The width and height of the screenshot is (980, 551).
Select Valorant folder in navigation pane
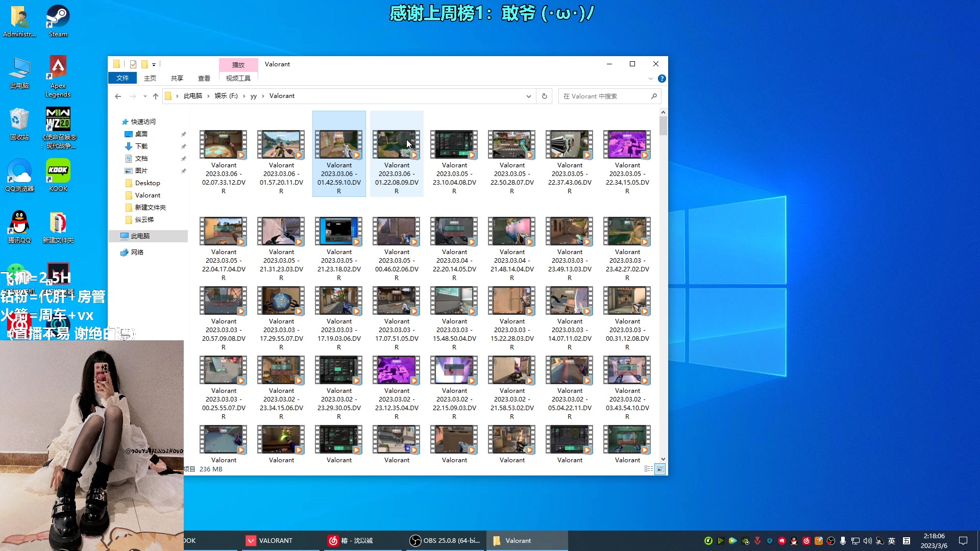pyautogui.click(x=148, y=195)
